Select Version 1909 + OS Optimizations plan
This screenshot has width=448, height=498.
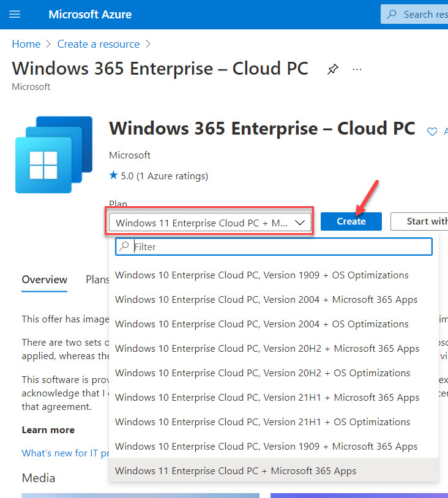tap(274, 275)
